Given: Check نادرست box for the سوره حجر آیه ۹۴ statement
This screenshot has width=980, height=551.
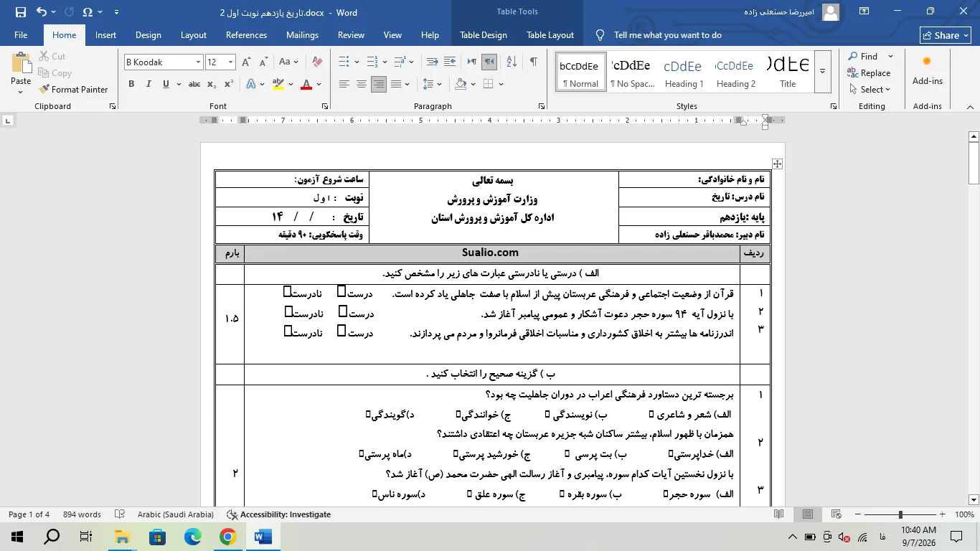Looking at the screenshot, I should pyautogui.click(x=288, y=311).
